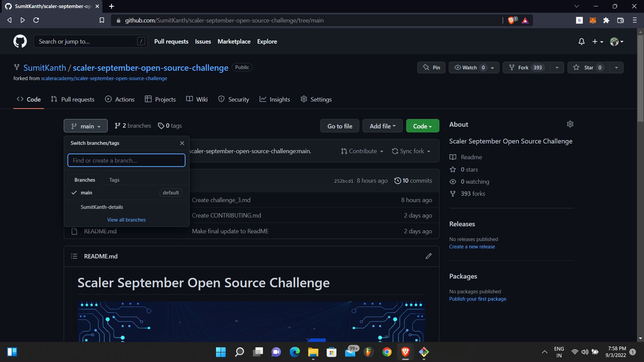Open the browser extensions puzzle icon
644x362 pixels.
606,20
